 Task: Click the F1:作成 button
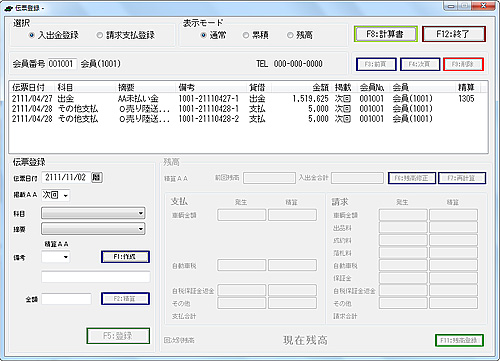point(125,257)
